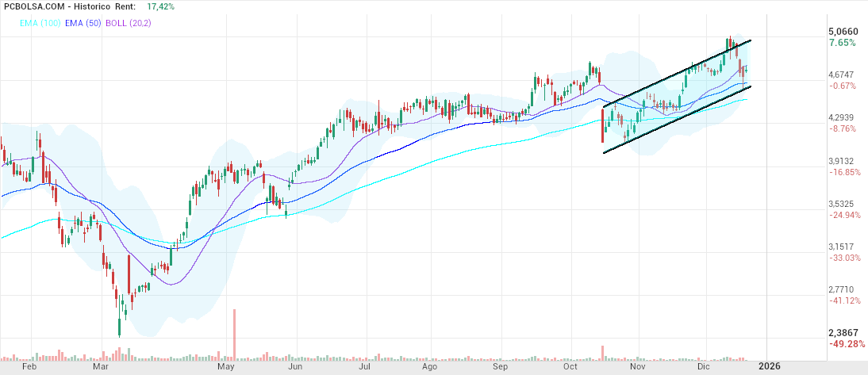Viewport: 868px width, 375px height.
Task: Select the lower black channel trendline
Action: click(677, 118)
